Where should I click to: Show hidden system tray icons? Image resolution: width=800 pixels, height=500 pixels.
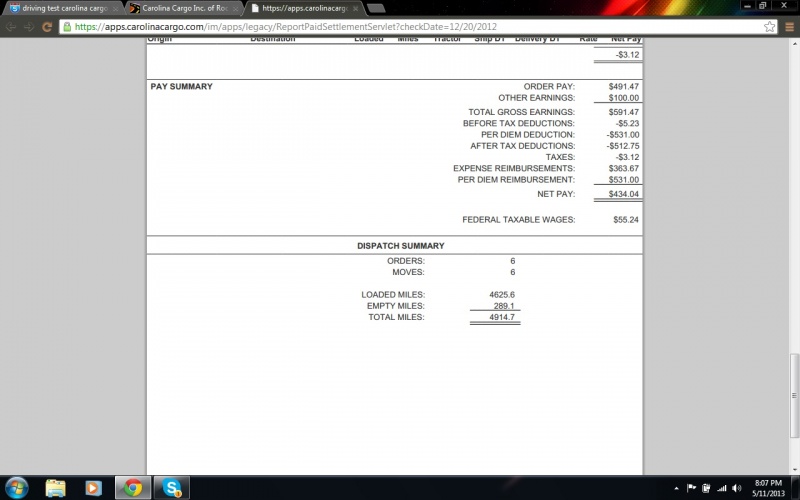click(677, 488)
